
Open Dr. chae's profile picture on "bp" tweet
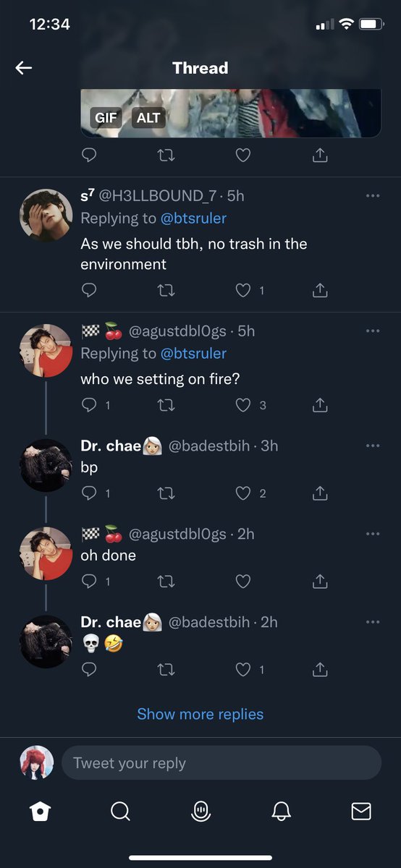[46, 466]
